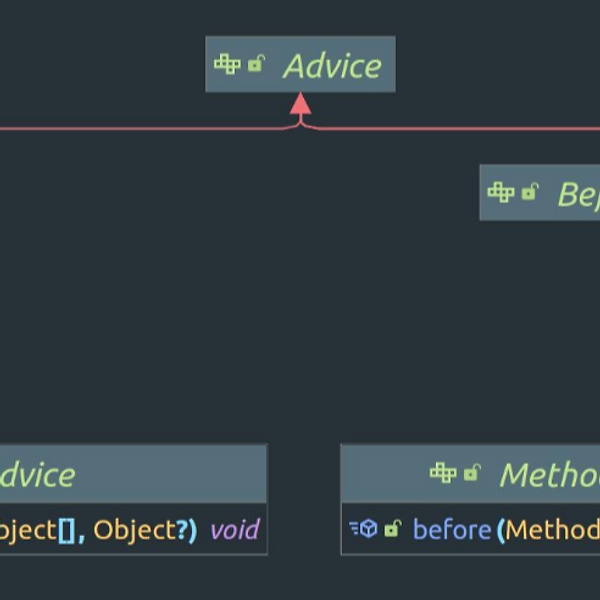The image size is (600, 600).
Task: Click the interface icon on Advice node
Action: click(x=227, y=64)
